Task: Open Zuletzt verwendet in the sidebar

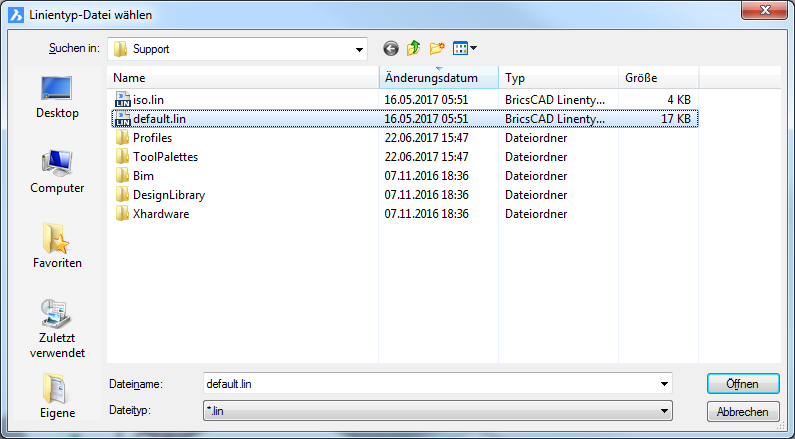Action: click(x=57, y=328)
